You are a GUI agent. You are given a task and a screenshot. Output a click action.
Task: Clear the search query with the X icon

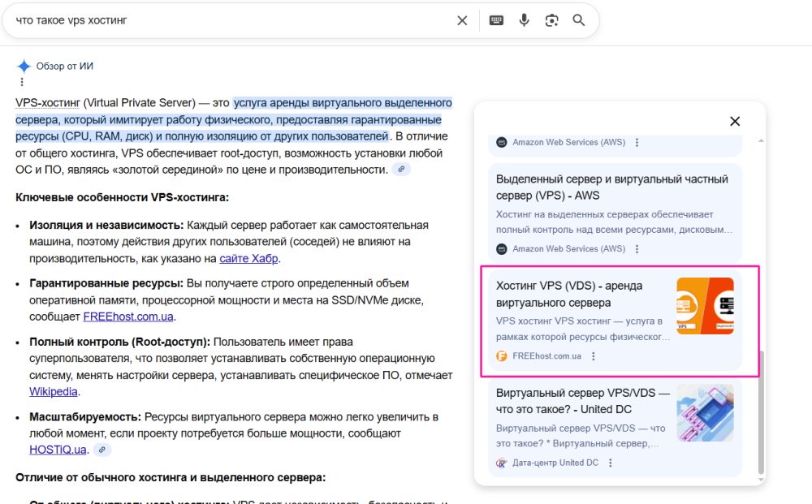[462, 20]
